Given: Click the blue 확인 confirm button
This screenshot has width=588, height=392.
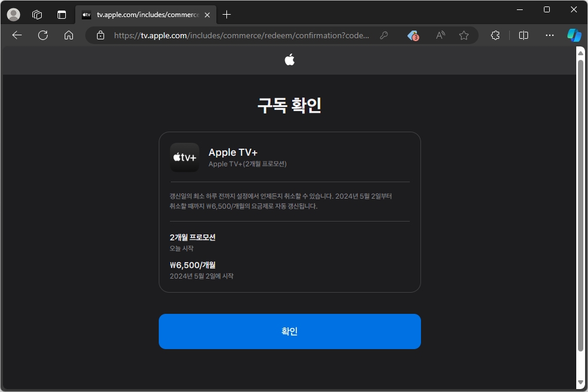Looking at the screenshot, I should coord(289,331).
